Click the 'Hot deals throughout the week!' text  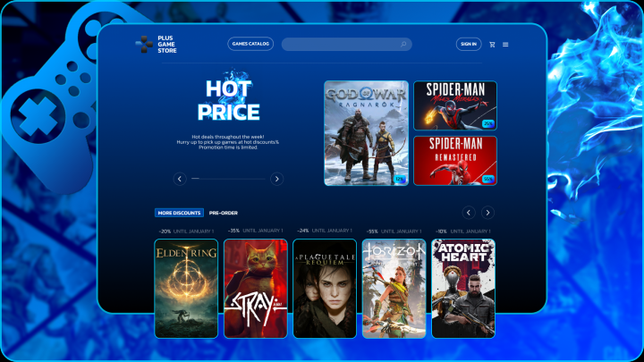click(x=228, y=137)
